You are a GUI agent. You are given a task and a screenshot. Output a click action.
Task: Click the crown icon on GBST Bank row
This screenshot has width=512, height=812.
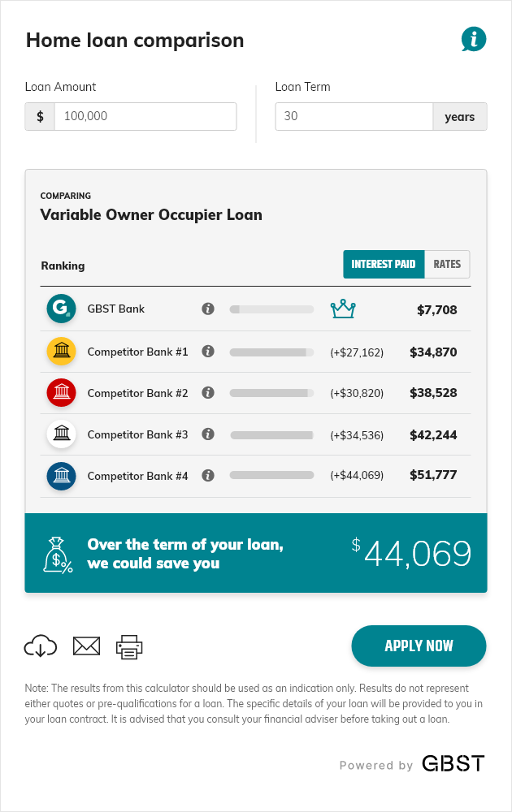pyautogui.click(x=343, y=308)
